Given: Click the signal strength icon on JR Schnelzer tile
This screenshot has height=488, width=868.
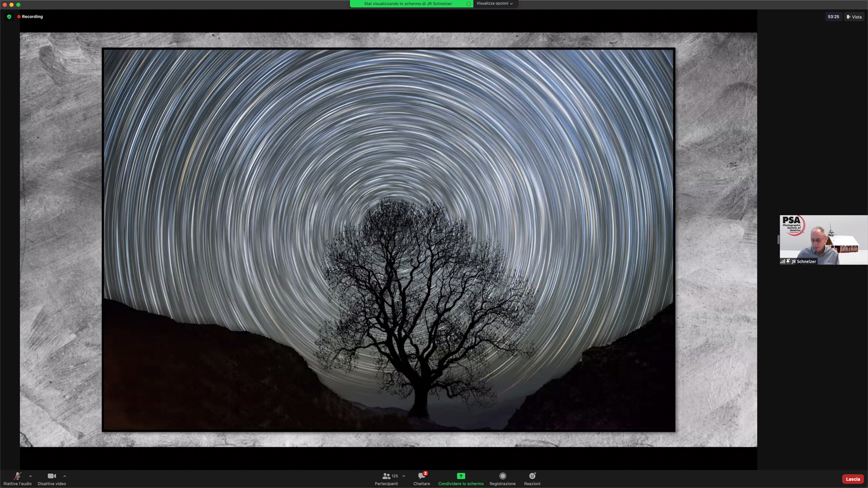Looking at the screenshot, I should [x=783, y=261].
